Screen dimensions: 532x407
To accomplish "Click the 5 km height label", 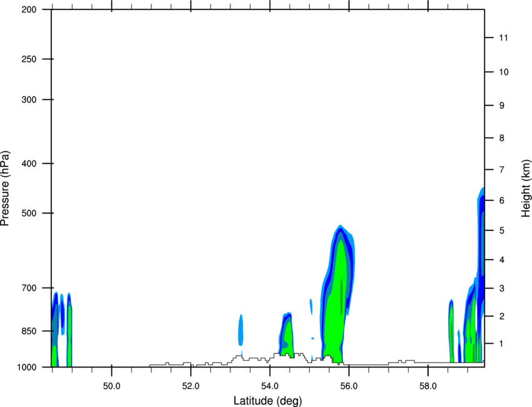I will 502,230.
